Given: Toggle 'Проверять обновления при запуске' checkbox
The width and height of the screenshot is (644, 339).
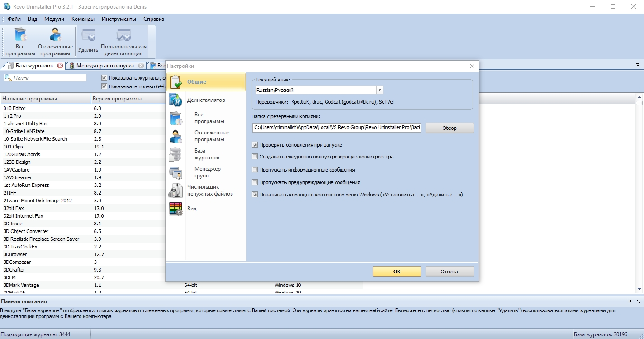Looking at the screenshot, I should click(255, 145).
